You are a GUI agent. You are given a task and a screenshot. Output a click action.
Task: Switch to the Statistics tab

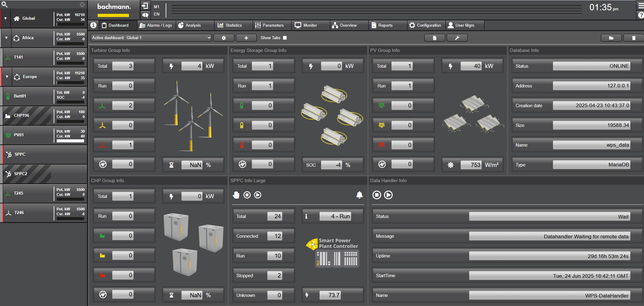point(230,25)
